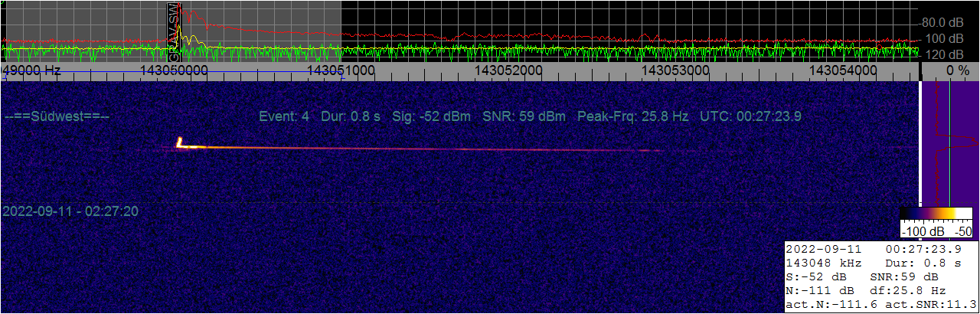This screenshot has width=980, height=314.
Task: Click the --==Südwest==-- station label
Action: pos(57,116)
